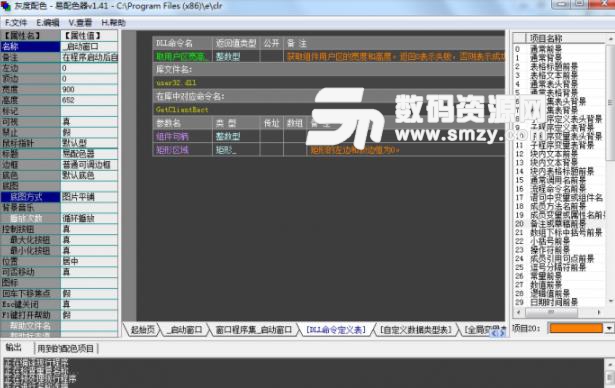
Task: Click the 底色 value 默认底色
Action: click(89, 175)
